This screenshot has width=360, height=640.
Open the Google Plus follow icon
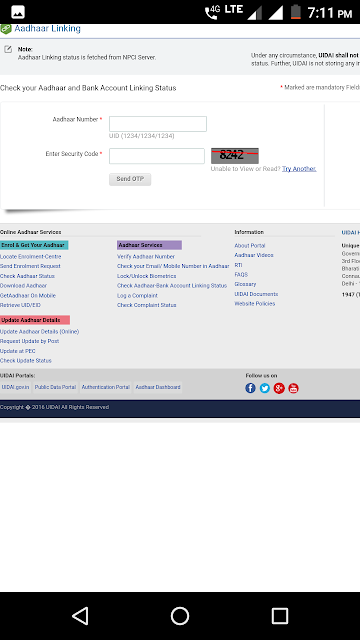tap(279, 388)
